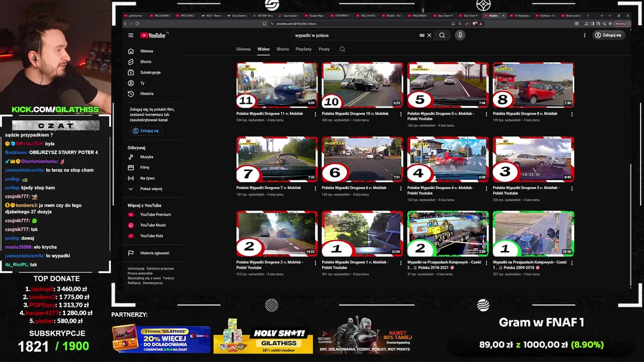Clear the search box with the X icon
The image size is (644, 362).
click(x=429, y=35)
